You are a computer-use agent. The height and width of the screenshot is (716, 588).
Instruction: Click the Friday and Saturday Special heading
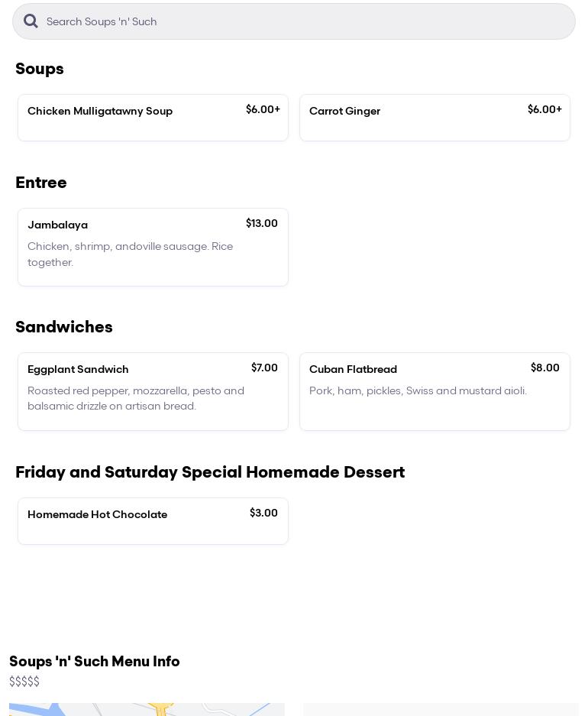pos(210,472)
